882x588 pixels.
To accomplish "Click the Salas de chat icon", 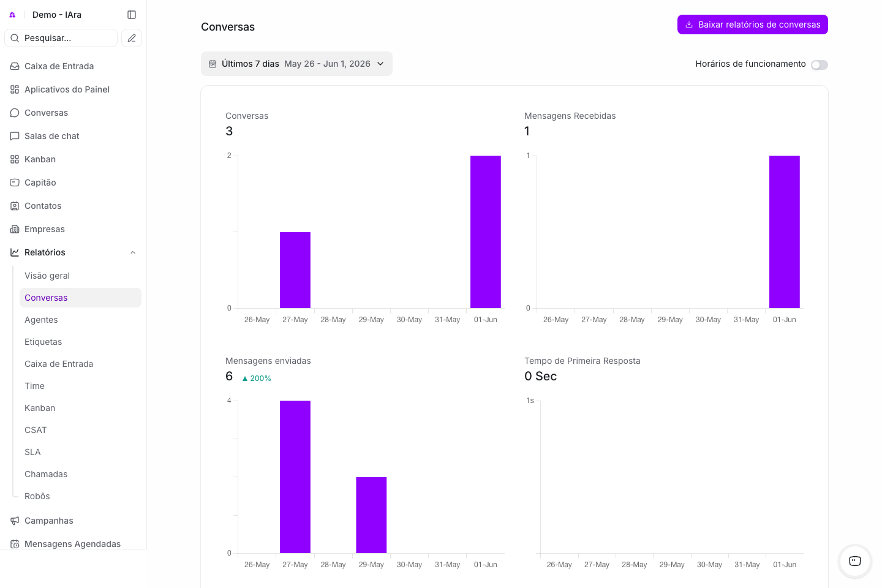I will click(15, 136).
